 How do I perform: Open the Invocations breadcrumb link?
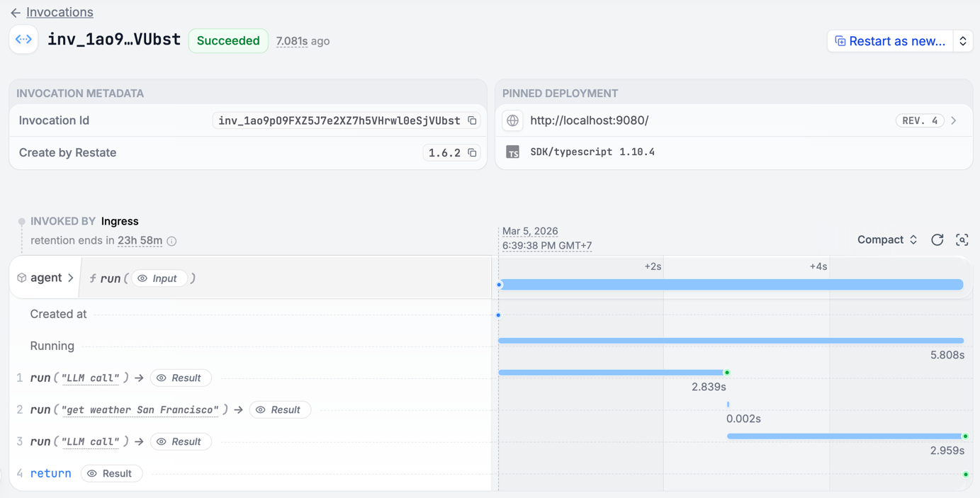click(x=60, y=12)
